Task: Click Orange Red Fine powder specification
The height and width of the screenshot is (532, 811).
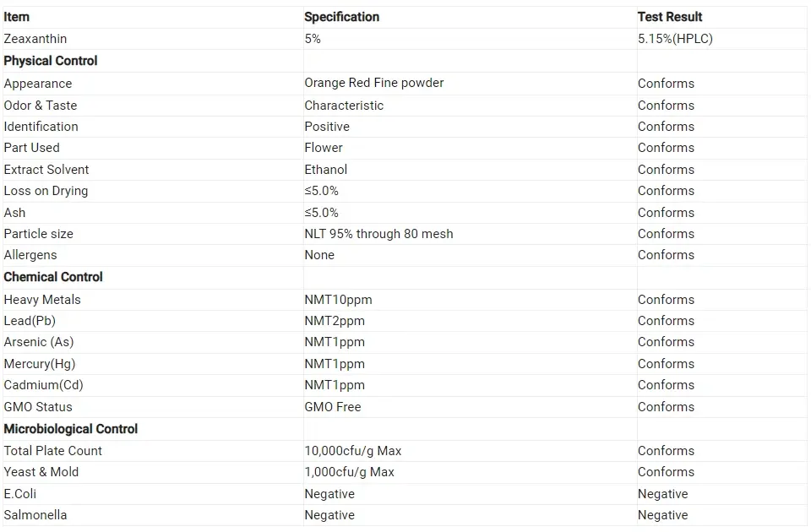Action: pyautogui.click(x=374, y=83)
